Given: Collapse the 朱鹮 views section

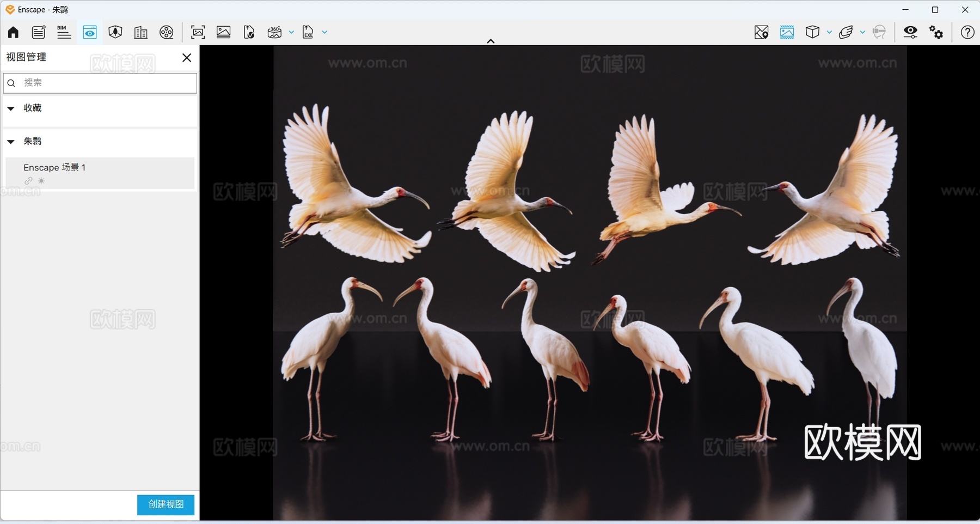Looking at the screenshot, I should (x=11, y=142).
